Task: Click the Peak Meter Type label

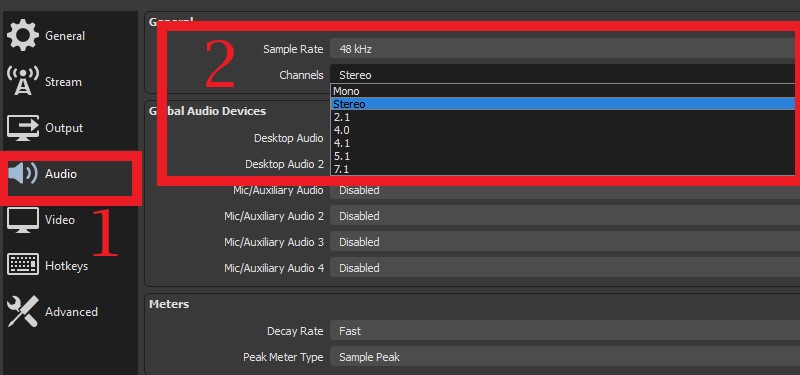Action: point(283,357)
